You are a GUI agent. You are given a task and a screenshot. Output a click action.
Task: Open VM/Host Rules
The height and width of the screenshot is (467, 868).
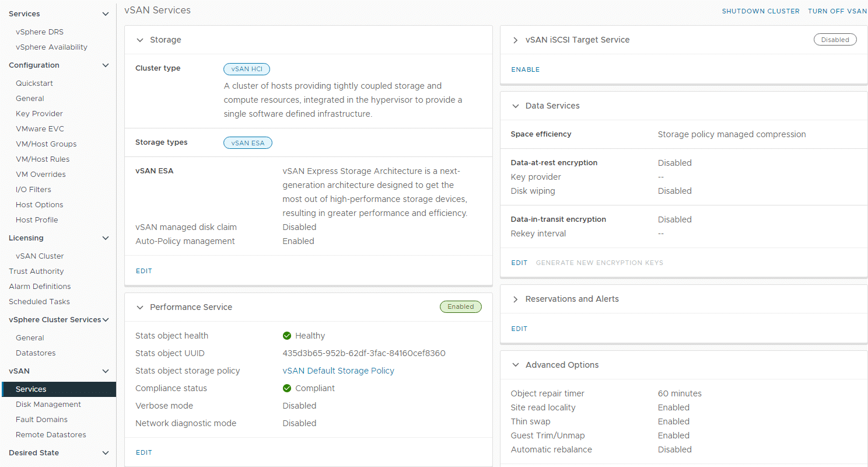coord(43,159)
